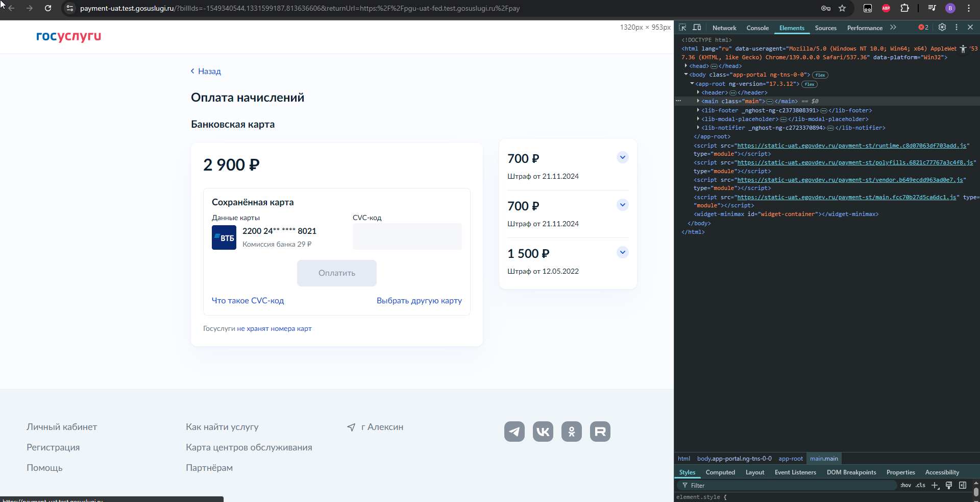Open the Event Listeners tab
The image size is (980, 502).
(795, 472)
